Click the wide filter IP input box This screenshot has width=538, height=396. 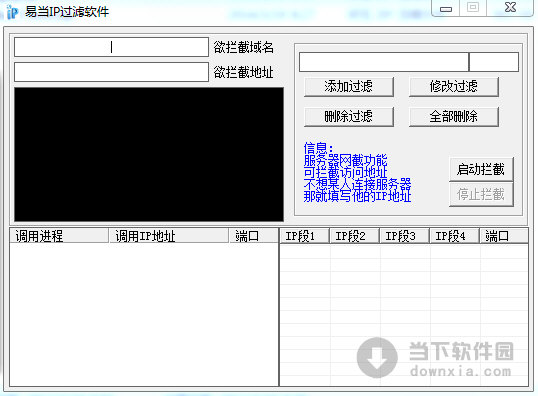point(384,62)
